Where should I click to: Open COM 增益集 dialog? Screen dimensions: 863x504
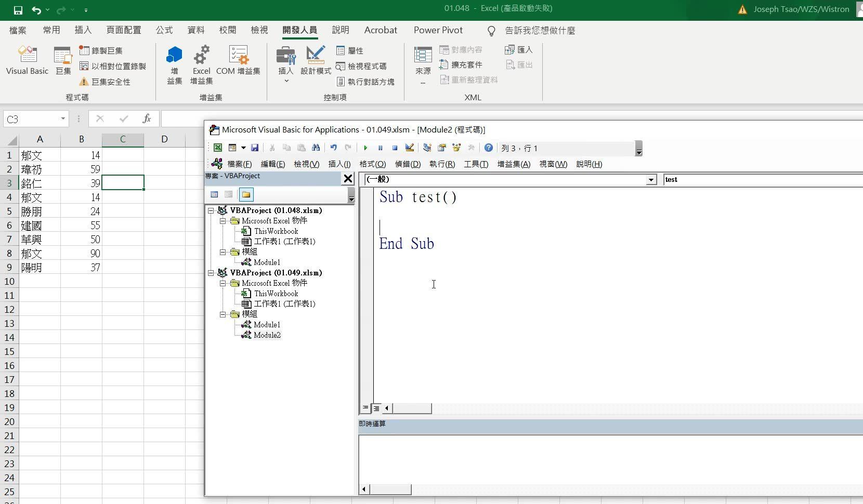tap(238, 61)
